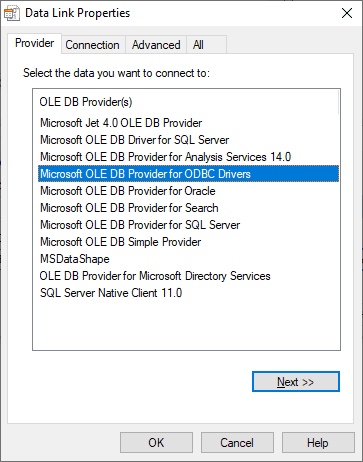Viewport: 363px width, 462px height.
Task: Confirm with the OK button
Action: (x=156, y=443)
